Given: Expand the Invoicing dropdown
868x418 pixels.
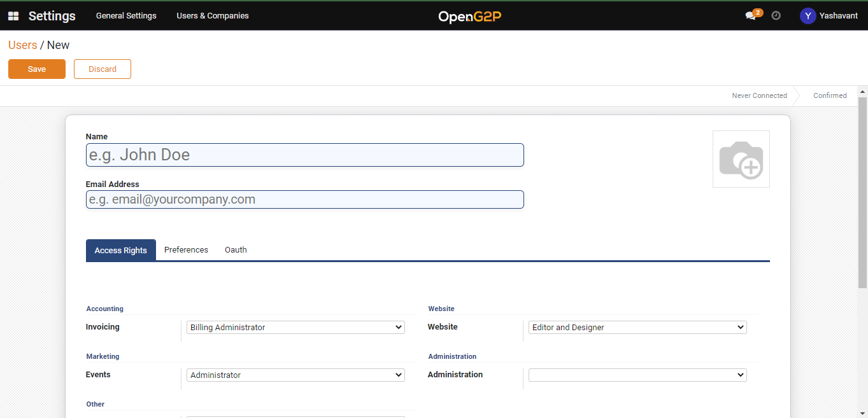Looking at the screenshot, I should (295, 328).
